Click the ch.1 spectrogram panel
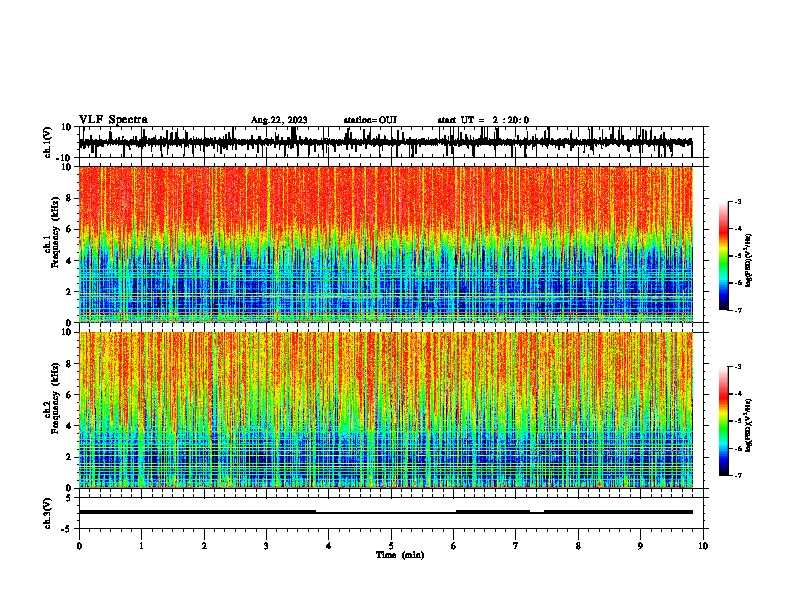The image size is (792, 612). click(386, 244)
